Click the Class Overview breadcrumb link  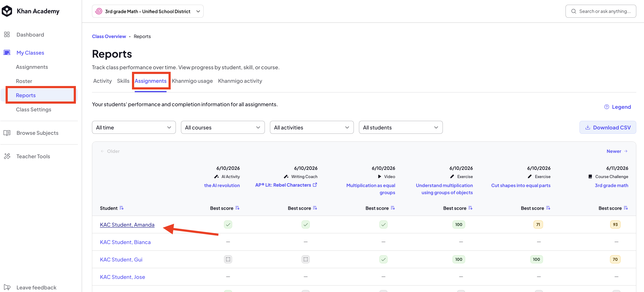[x=109, y=37]
